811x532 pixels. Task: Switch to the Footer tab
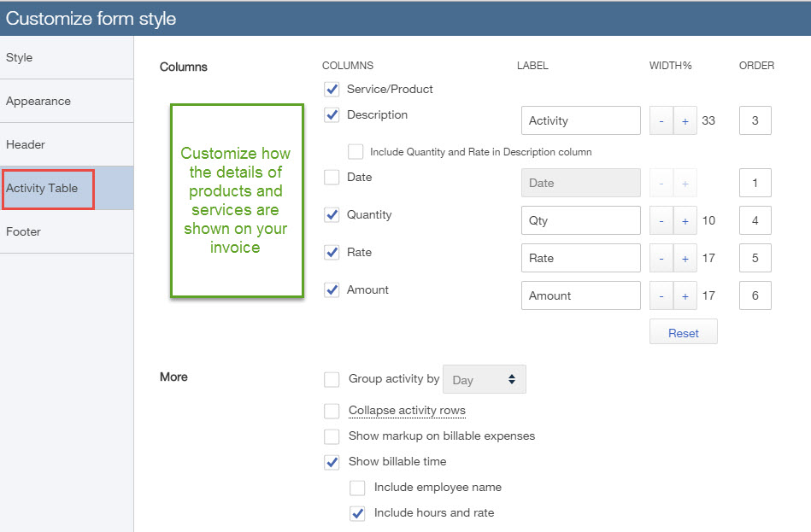(23, 231)
